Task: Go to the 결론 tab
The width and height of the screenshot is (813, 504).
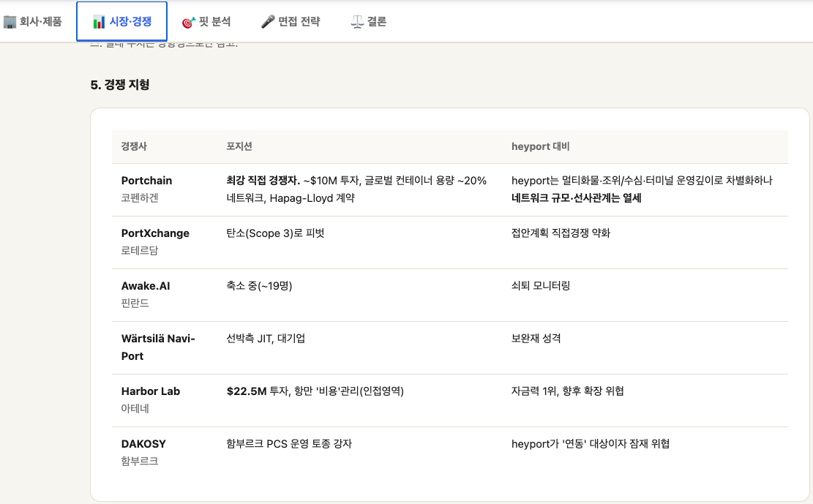Action: pos(369,21)
